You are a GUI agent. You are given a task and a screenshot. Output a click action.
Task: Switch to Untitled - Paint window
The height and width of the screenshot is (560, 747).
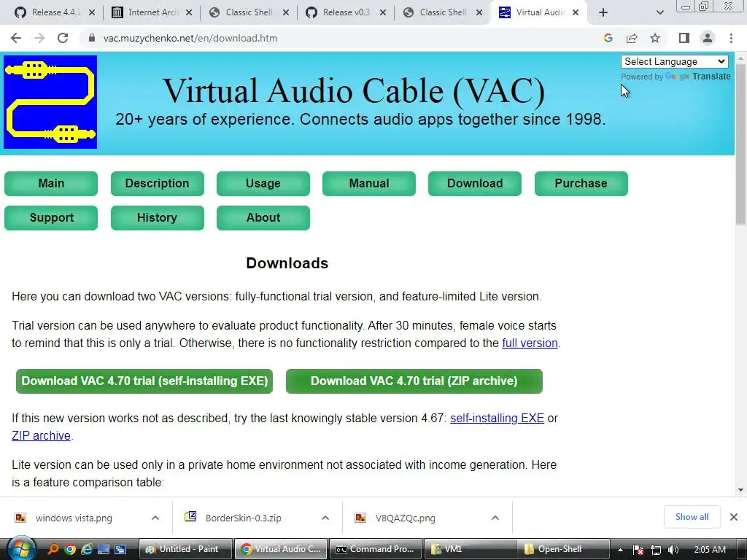pos(185,549)
